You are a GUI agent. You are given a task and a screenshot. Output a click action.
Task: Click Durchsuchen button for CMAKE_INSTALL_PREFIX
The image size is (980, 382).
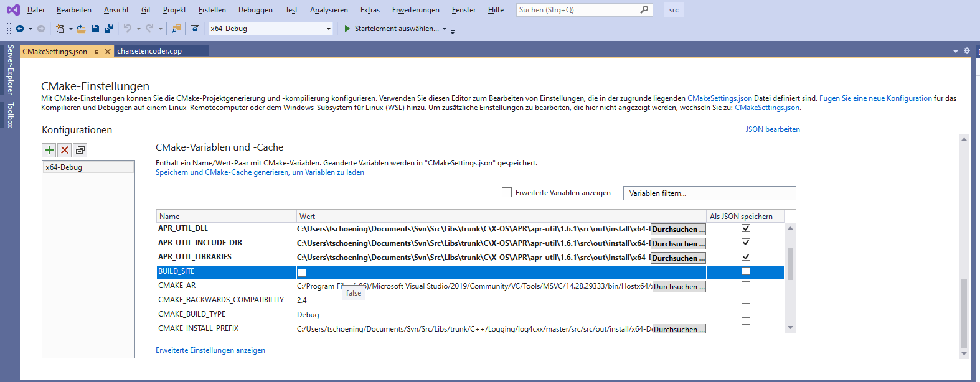[x=679, y=328]
